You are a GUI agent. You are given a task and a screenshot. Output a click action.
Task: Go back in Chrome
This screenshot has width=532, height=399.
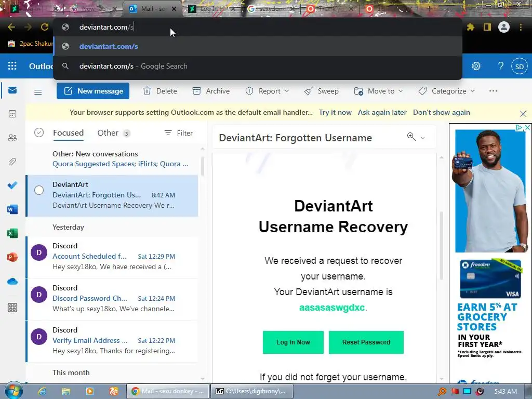[11, 27]
